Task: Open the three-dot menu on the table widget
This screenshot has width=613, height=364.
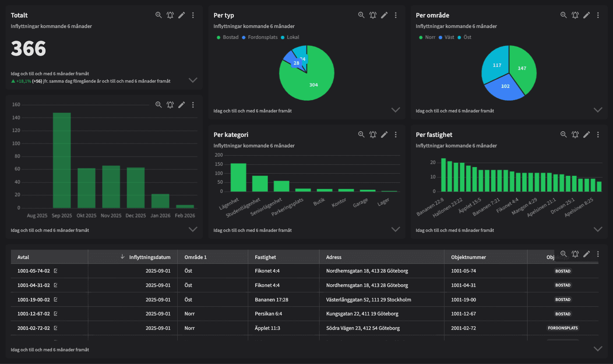Action: tap(598, 254)
